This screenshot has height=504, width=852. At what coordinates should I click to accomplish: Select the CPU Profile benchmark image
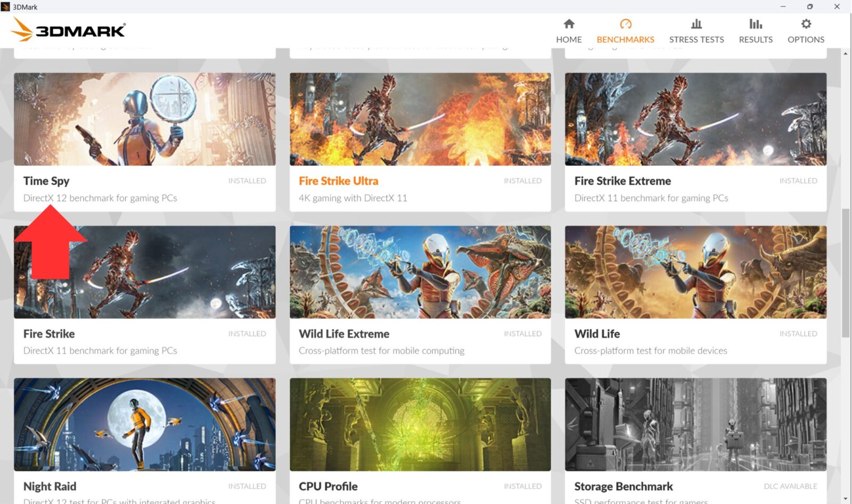[x=420, y=424]
